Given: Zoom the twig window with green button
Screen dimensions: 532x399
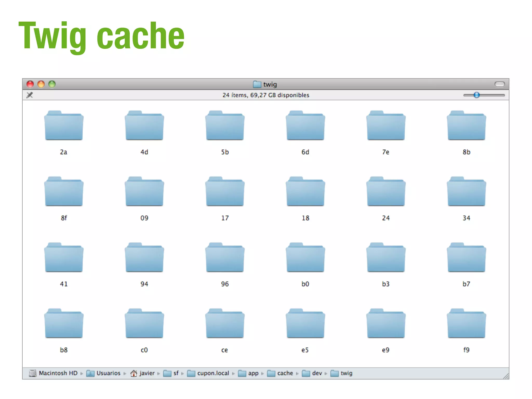Looking at the screenshot, I should pos(52,84).
